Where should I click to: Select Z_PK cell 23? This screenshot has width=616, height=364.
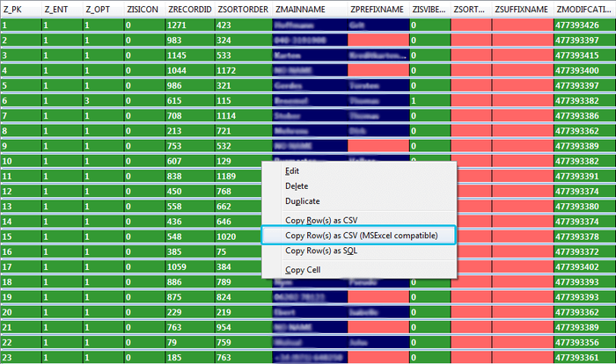pos(20,358)
